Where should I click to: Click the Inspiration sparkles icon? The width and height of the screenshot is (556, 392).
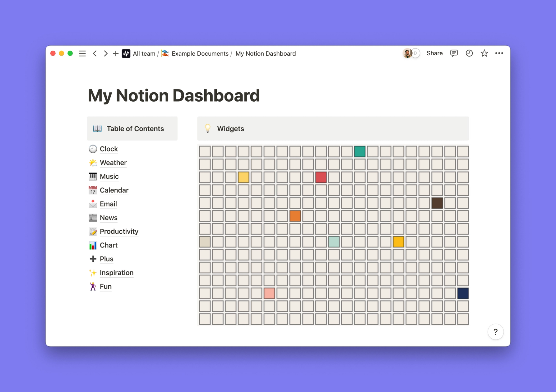click(93, 273)
